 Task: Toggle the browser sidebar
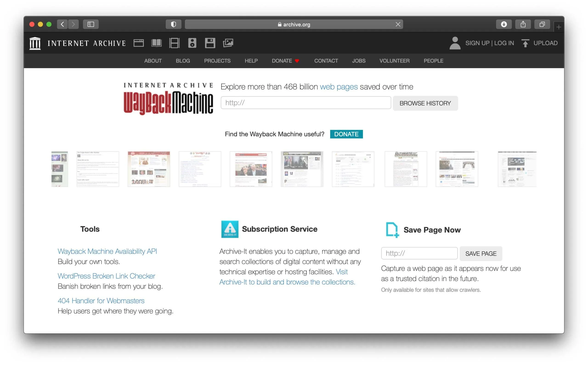91,24
